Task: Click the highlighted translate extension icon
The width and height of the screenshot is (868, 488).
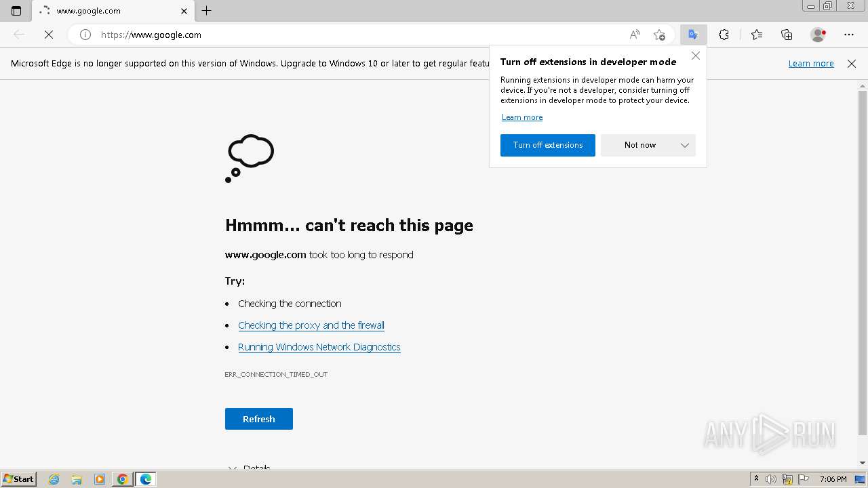Action: (x=693, y=35)
